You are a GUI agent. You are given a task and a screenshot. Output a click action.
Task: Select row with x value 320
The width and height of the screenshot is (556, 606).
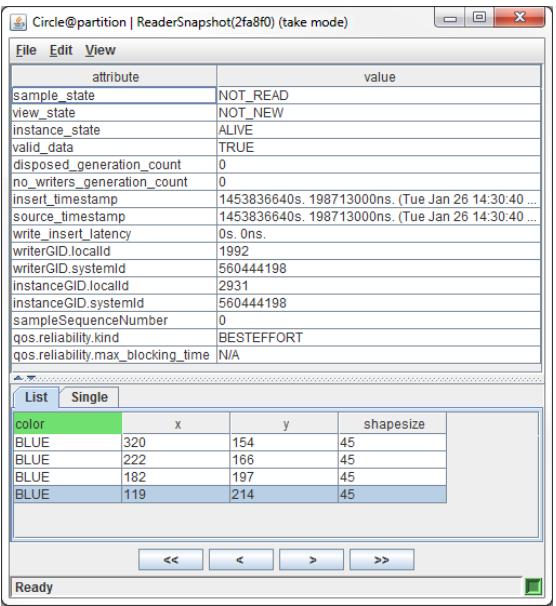[230, 443]
